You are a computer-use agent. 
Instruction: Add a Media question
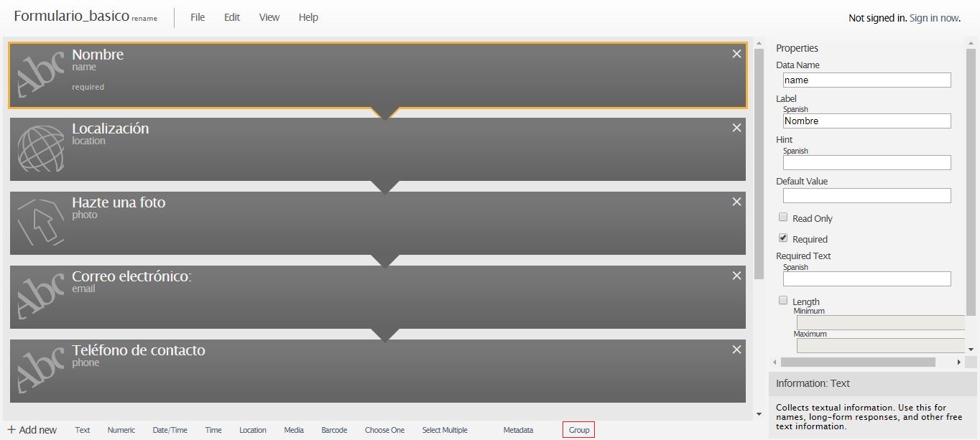pos(294,430)
